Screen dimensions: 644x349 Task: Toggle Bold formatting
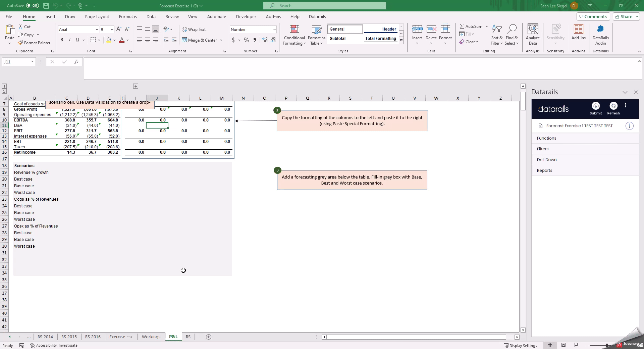tap(62, 40)
